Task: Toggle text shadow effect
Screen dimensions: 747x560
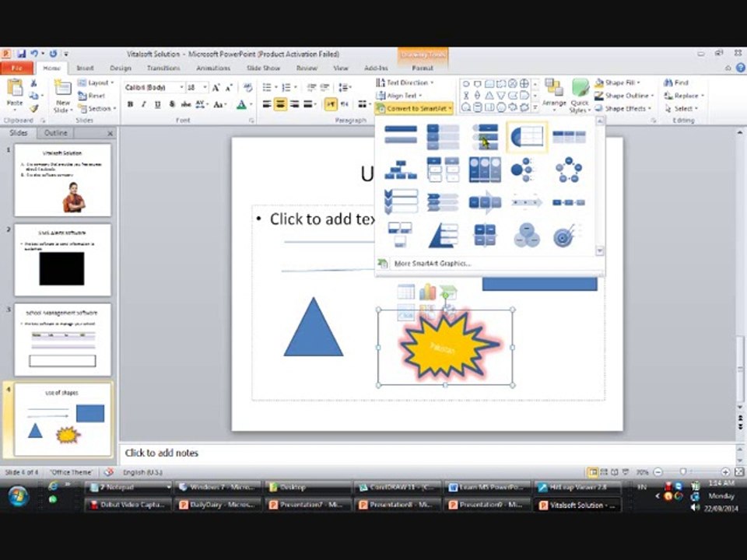Action: tap(171, 104)
